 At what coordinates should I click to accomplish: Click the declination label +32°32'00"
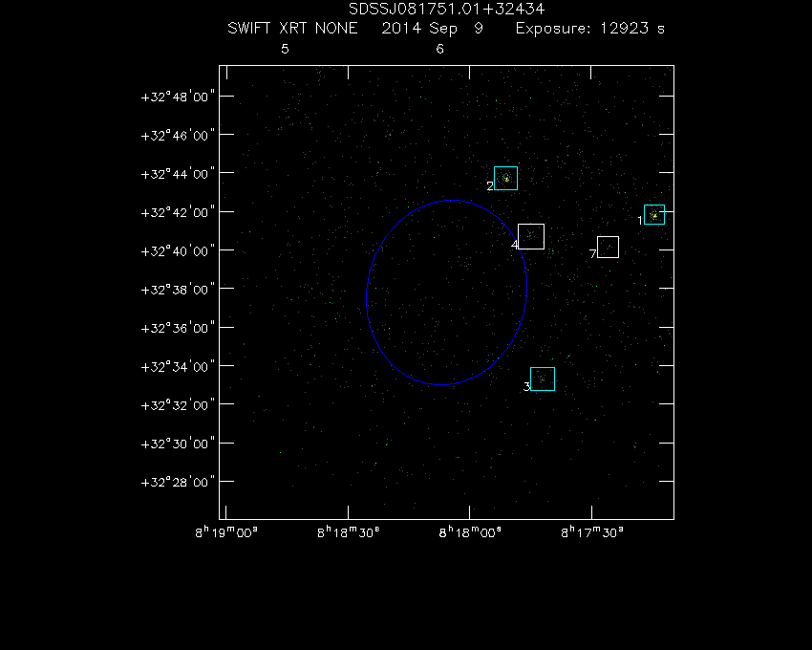178,405
